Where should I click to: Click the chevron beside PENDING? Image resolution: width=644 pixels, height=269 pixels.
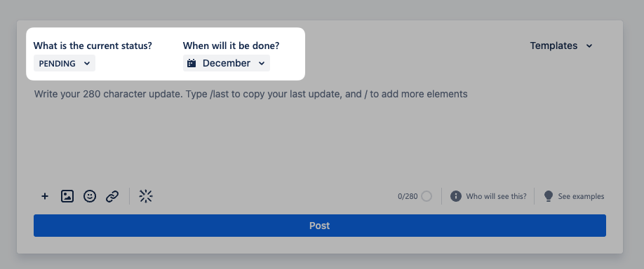(87, 64)
